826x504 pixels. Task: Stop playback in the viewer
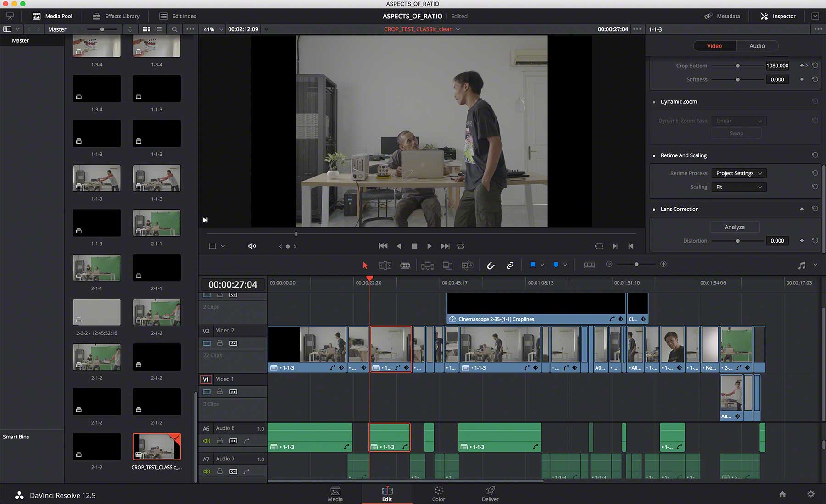click(x=414, y=246)
